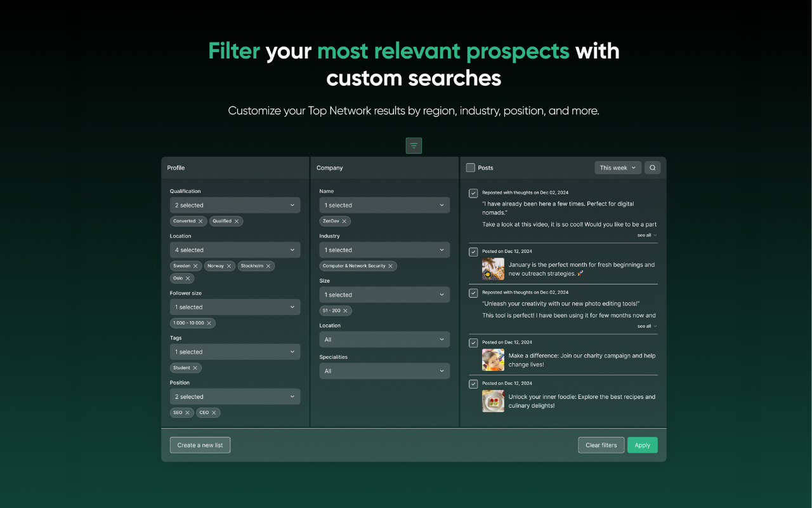Open the "This week" time filter dropdown

click(617, 167)
